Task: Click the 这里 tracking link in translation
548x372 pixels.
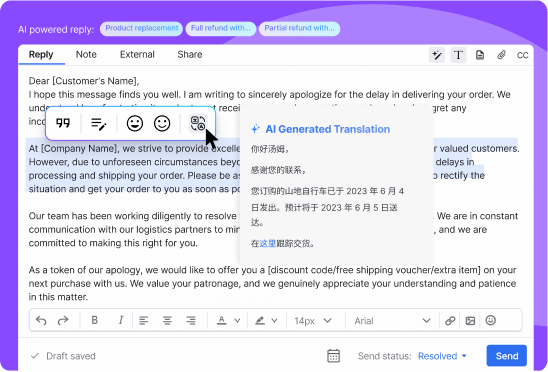Action: (267, 243)
